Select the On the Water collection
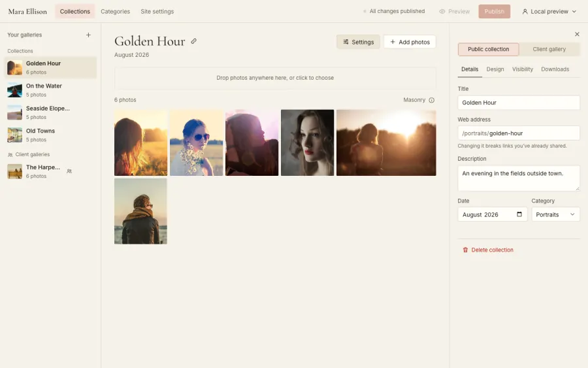588x368 pixels. pos(50,90)
